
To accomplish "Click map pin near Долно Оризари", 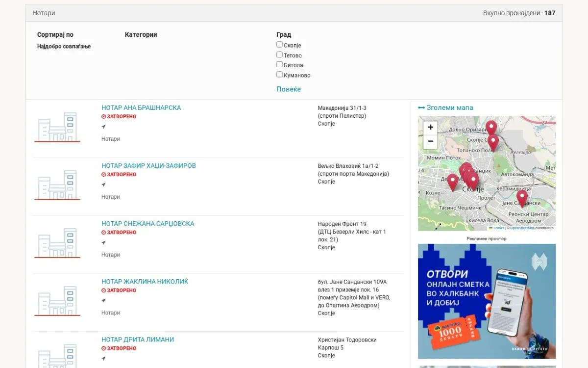I will tap(491, 128).
